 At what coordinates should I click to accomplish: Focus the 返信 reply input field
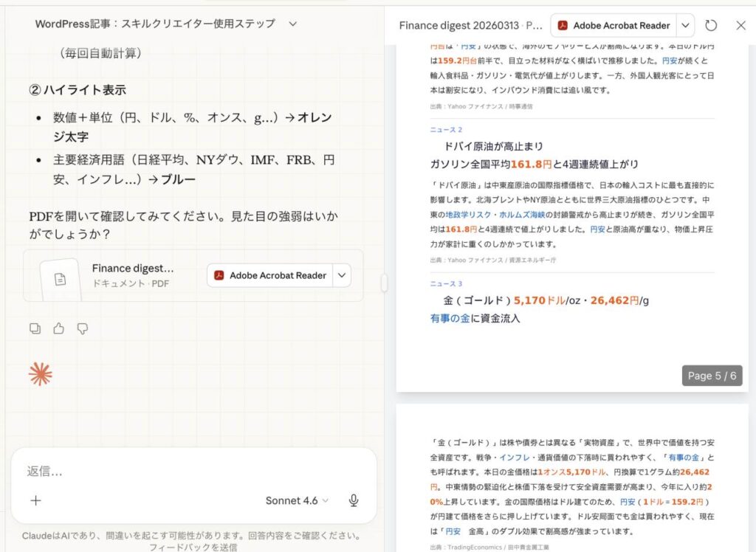pyautogui.click(x=192, y=471)
